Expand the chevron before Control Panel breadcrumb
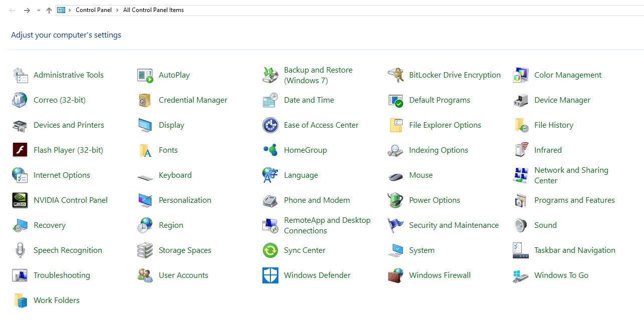 click(x=70, y=10)
